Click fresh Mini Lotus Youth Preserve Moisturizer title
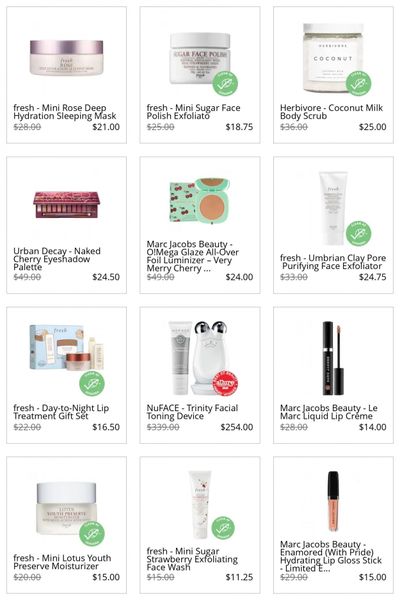Image resolution: width=400 pixels, height=600 pixels. tap(62, 562)
